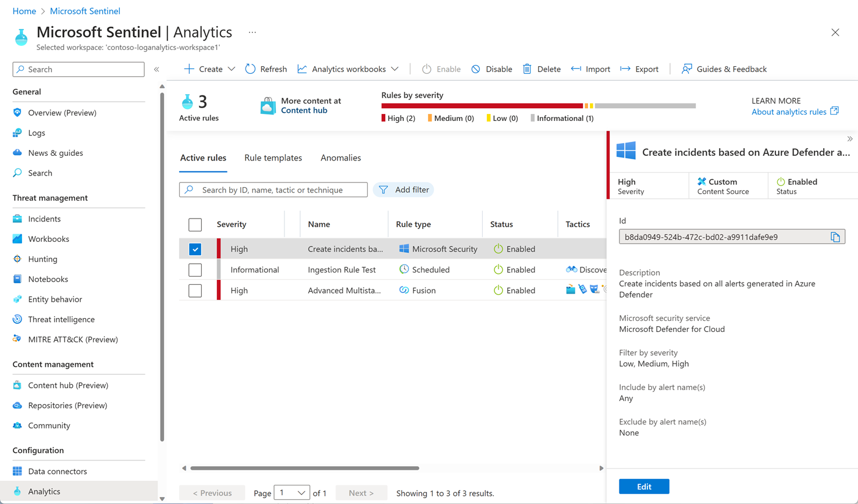Collapse the sidebar with double chevron
858x504 pixels.
click(156, 69)
